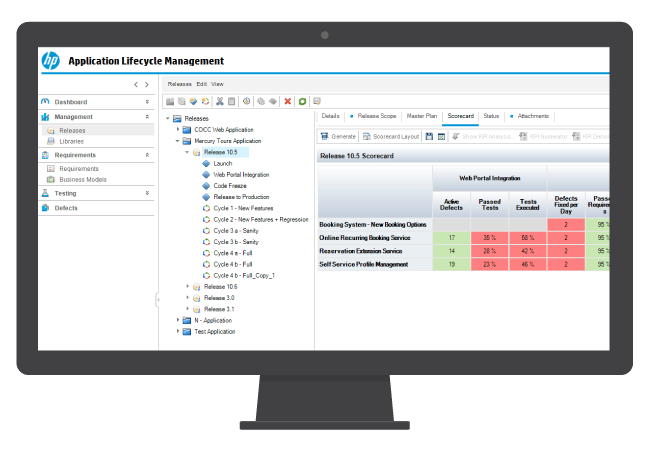The width and height of the screenshot is (650, 450).
Task: Collapse the Requirements sidebar section chevron
Action: (147, 155)
